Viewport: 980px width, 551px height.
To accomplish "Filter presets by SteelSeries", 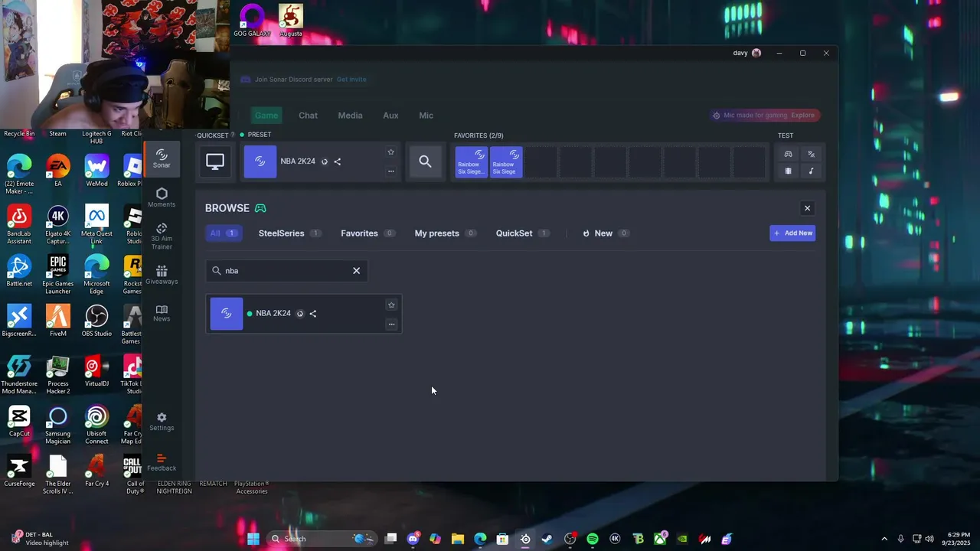I will [289, 233].
